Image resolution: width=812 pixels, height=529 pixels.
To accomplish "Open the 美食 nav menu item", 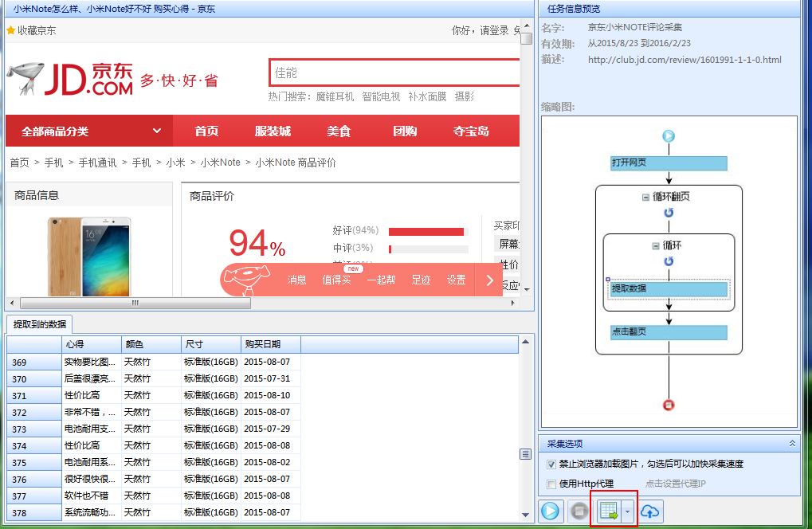I will pos(339,131).
